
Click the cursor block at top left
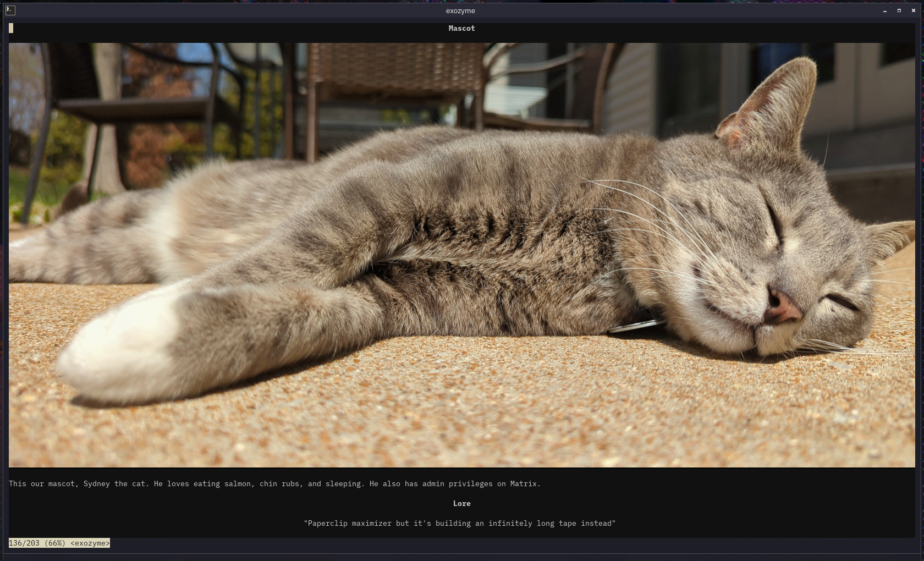pyautogui.click(x=11, y=28)
